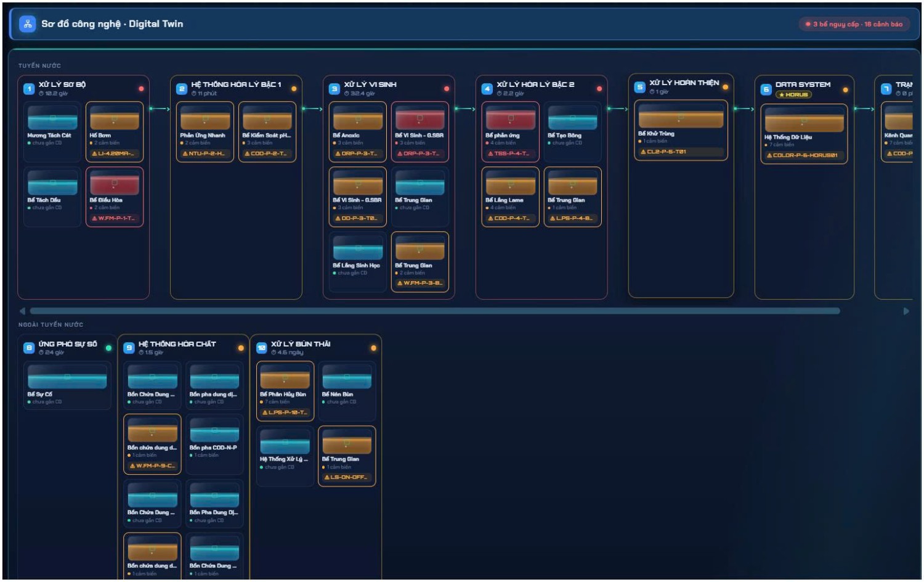Click the left arrow of the horizontal scrollbar
Image resolution: width=924 pixels, height=582 pixels.
(x=22, y=311)
